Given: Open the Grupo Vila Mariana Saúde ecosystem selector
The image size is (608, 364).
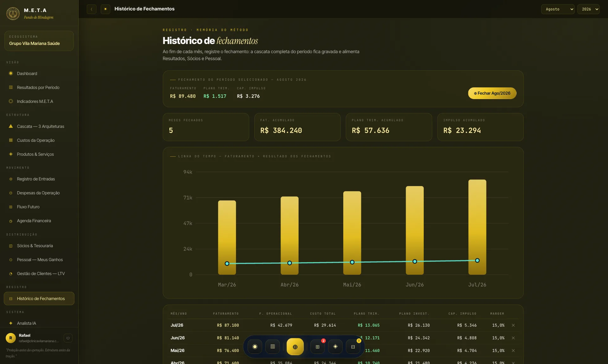Looking at the screenshot, I should click(x=39, y=41).
